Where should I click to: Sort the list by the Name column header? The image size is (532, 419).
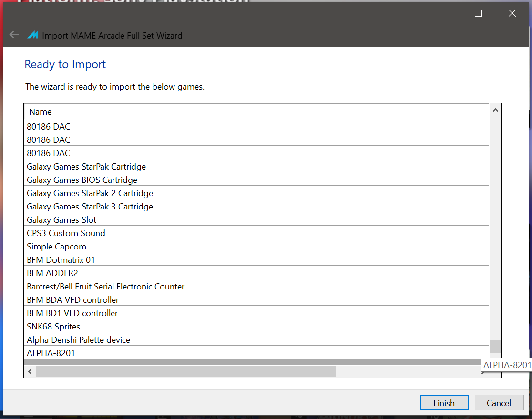click(257, 112)
